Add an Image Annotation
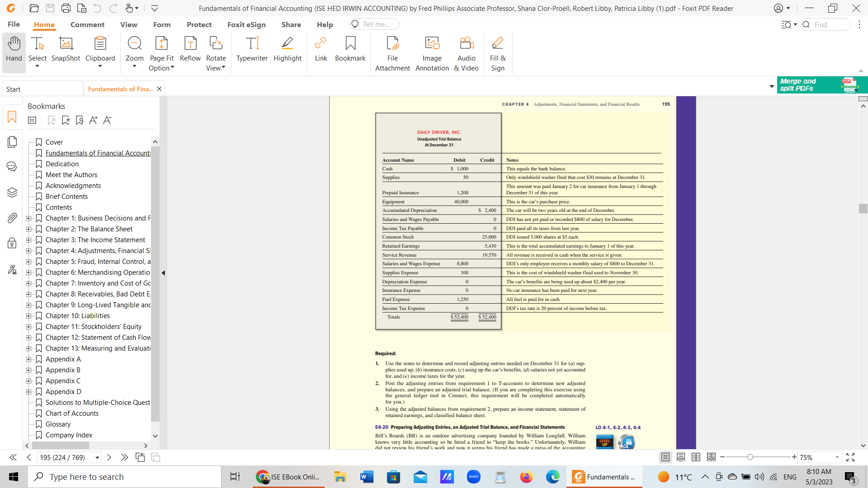The width and height of the screenshot is (868, 488). tap(432, 52)
